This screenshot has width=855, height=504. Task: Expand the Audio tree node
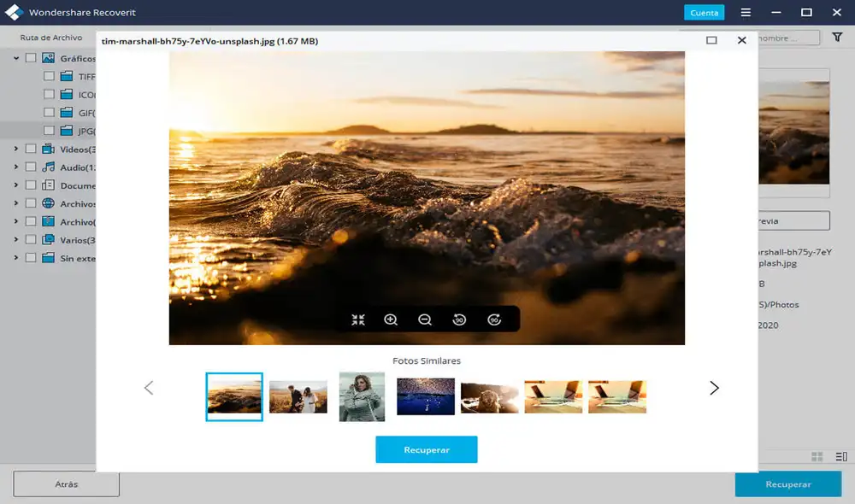pos(16,167)
